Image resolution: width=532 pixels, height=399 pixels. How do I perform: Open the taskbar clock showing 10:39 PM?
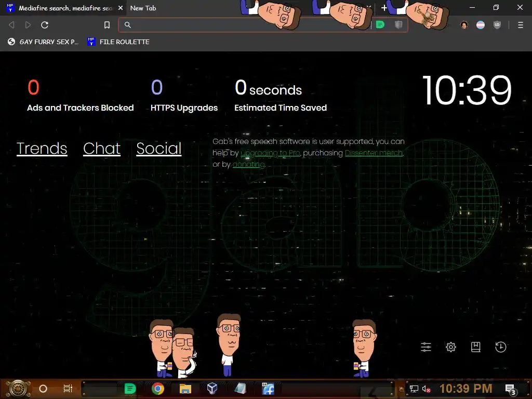tap(466, 389)
